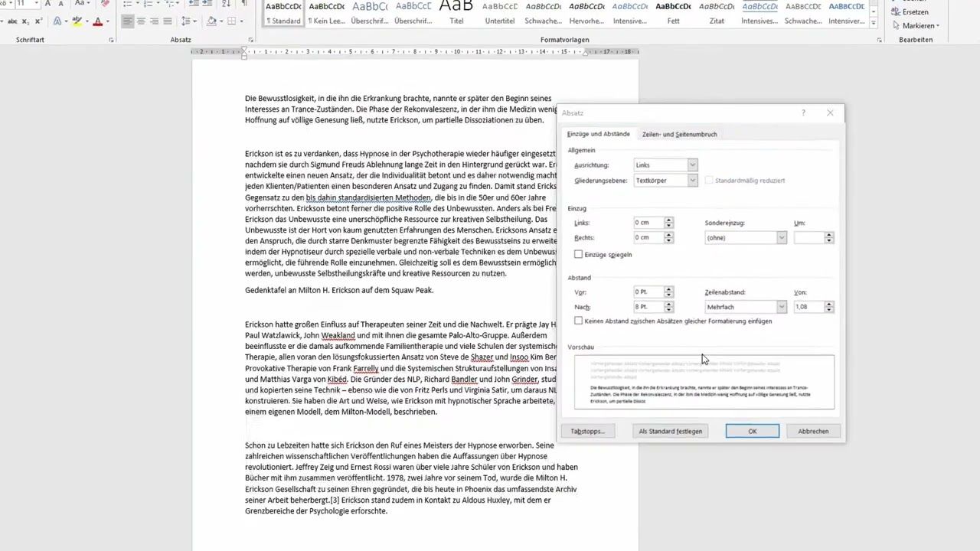Increase Links indent with up arrow
This screenshot has height=551, width=980.
tap(669, 220)
